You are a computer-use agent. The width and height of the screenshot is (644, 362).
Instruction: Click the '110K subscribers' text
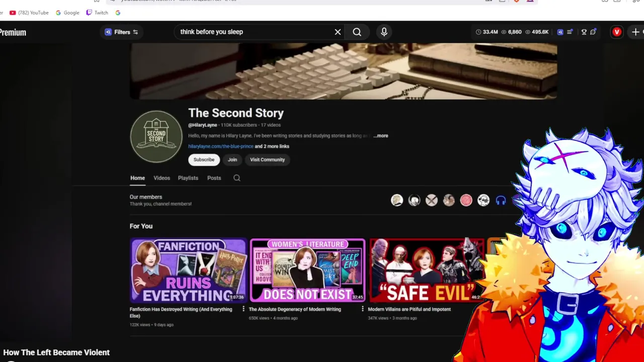tap(238, 125)
